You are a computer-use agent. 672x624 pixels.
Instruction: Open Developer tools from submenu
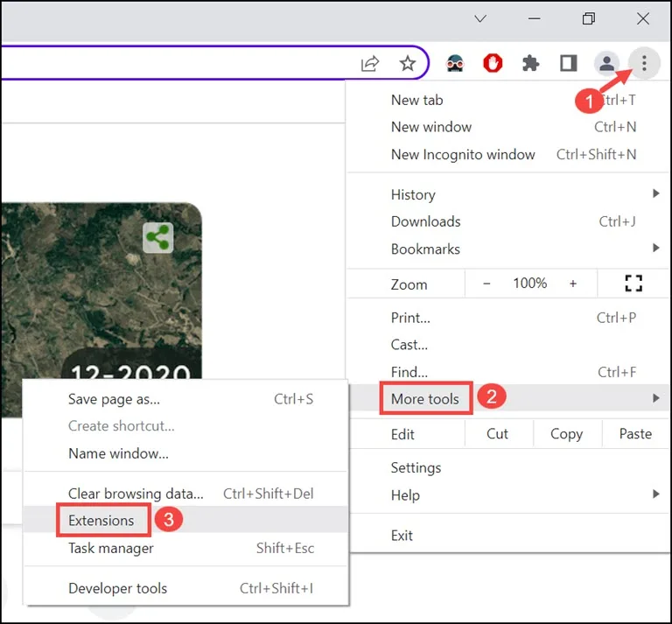click(185, 588)
